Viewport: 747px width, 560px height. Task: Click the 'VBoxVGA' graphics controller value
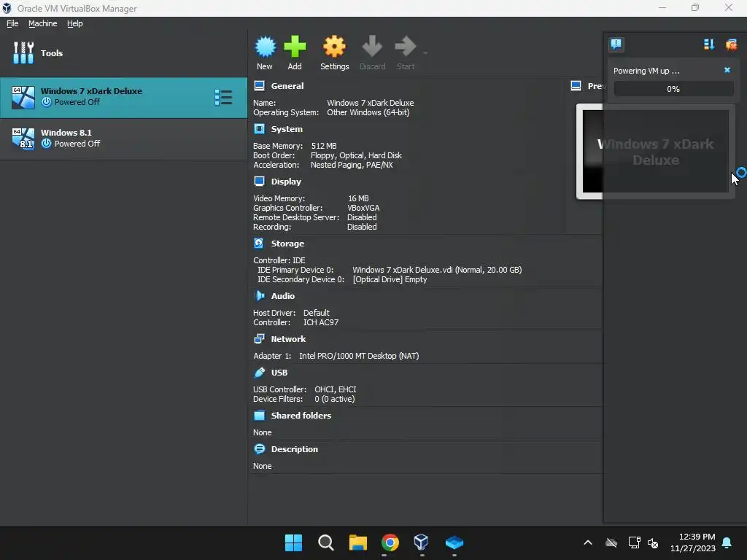363,208
